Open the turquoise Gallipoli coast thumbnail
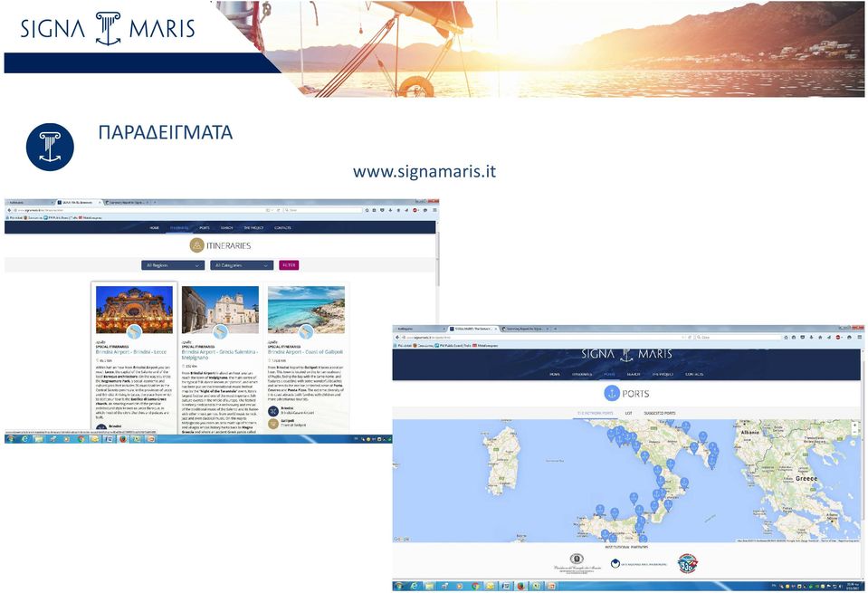 coord(306,310)
